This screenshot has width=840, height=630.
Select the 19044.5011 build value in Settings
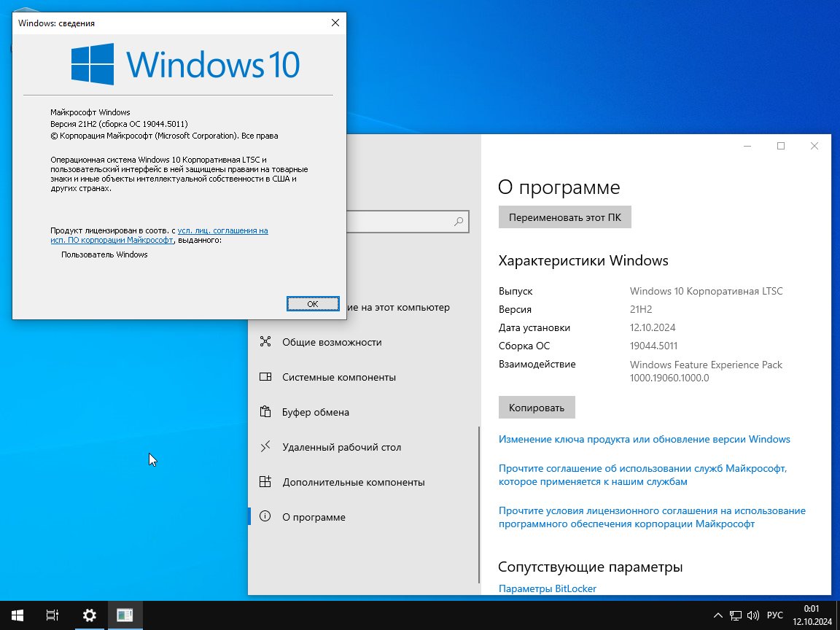pos(653,346)
